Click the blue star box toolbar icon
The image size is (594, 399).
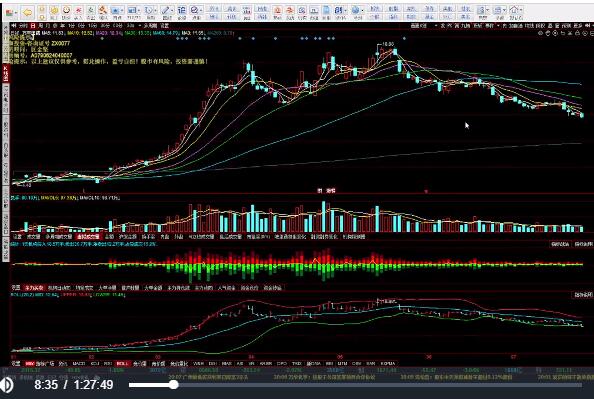coord(116,11)
